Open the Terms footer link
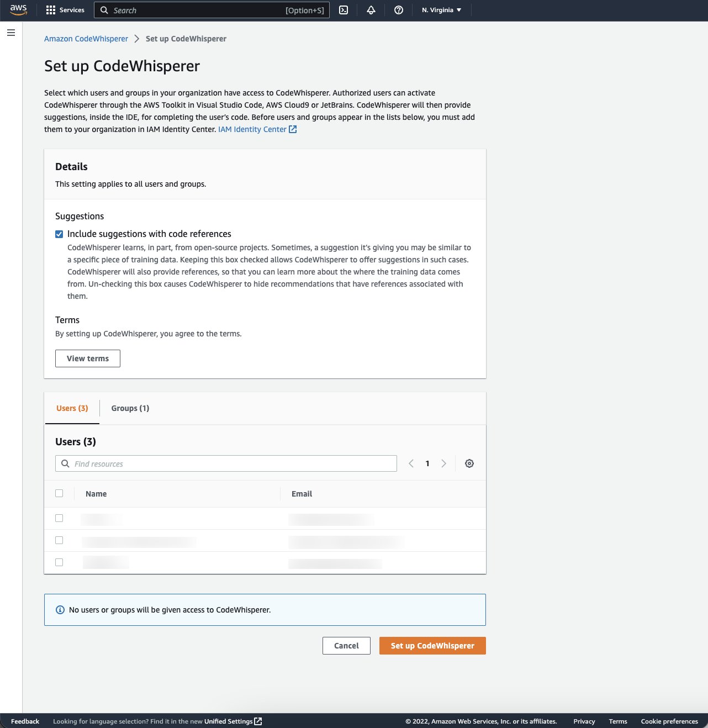The width and height of the screenshot is (708, 728). pyautogui.click(x=618, y=721)
